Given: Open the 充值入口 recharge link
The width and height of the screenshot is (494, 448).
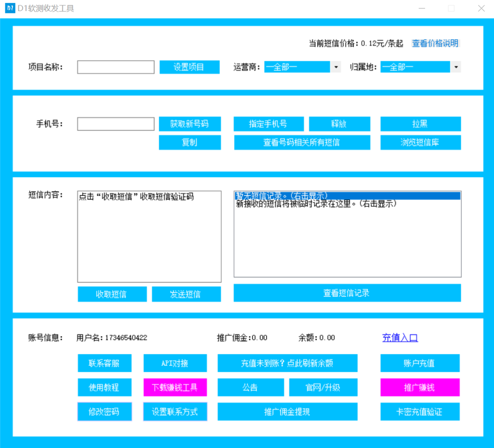Looking at the screenshot, I should coord(400,338).
